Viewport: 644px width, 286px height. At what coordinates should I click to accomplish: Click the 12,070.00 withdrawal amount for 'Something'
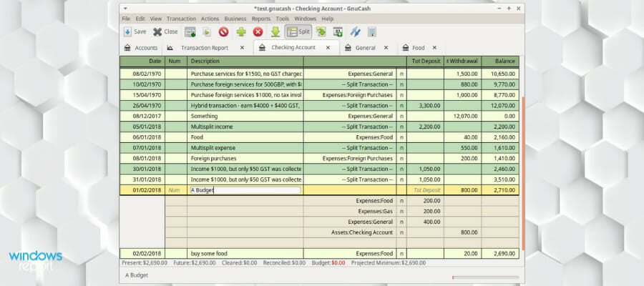coord(462,116)
